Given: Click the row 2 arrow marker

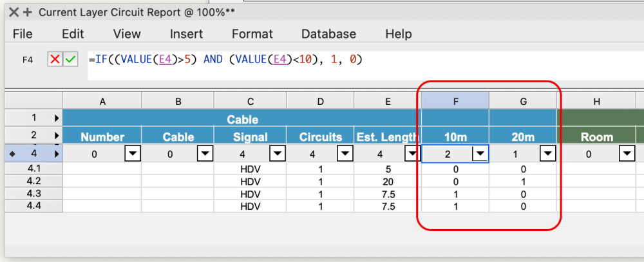Looking at the screenshot, I should 55,136.
